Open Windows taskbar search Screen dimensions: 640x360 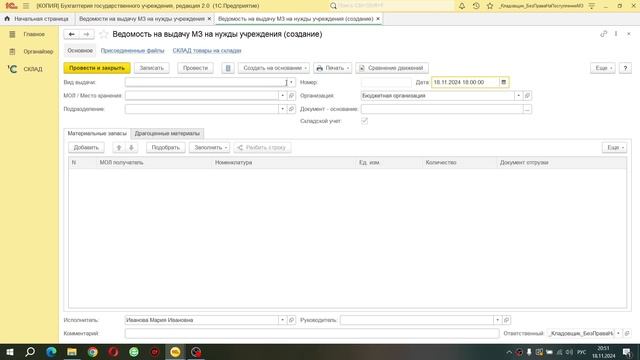30,352
